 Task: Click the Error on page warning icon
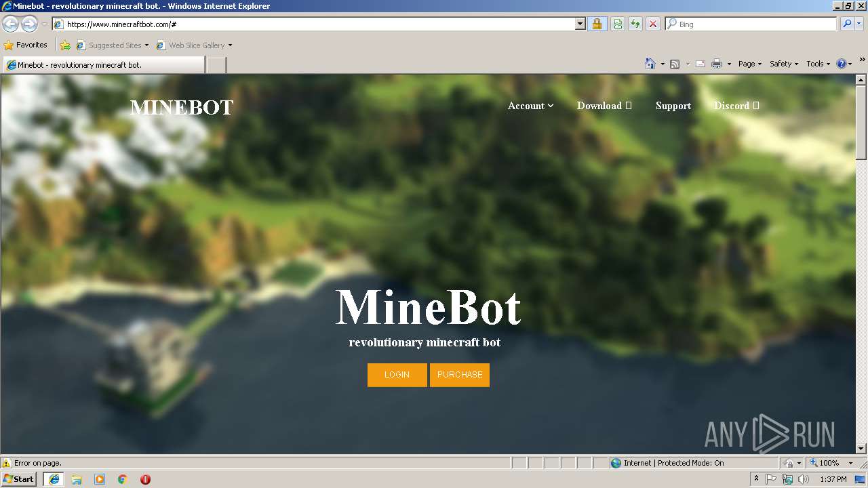click(x=7, y=463)
